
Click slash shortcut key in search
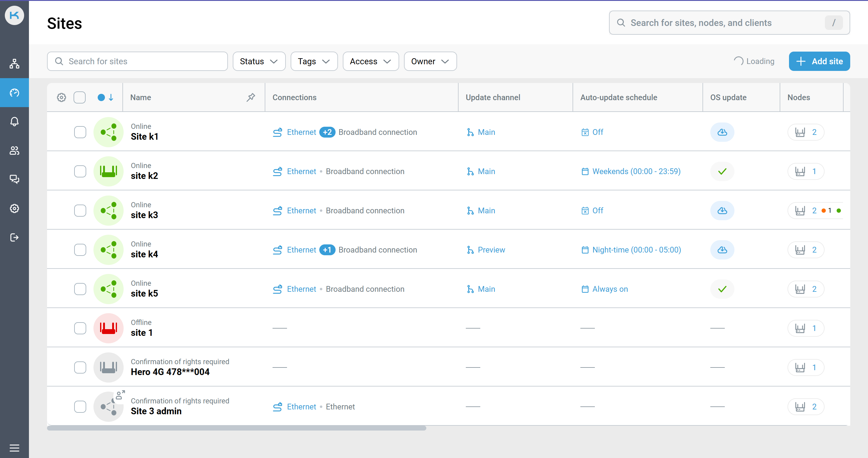[x=834, y=23]
